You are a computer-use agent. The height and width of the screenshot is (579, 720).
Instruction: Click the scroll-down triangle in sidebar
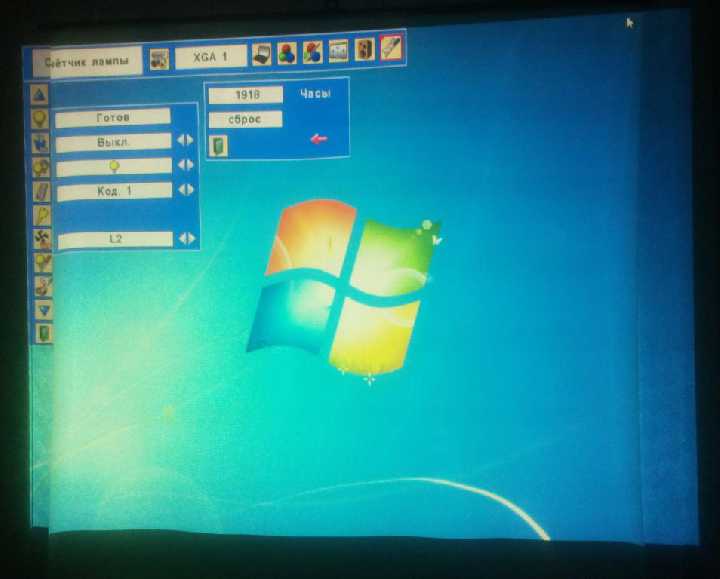point(44,310)
